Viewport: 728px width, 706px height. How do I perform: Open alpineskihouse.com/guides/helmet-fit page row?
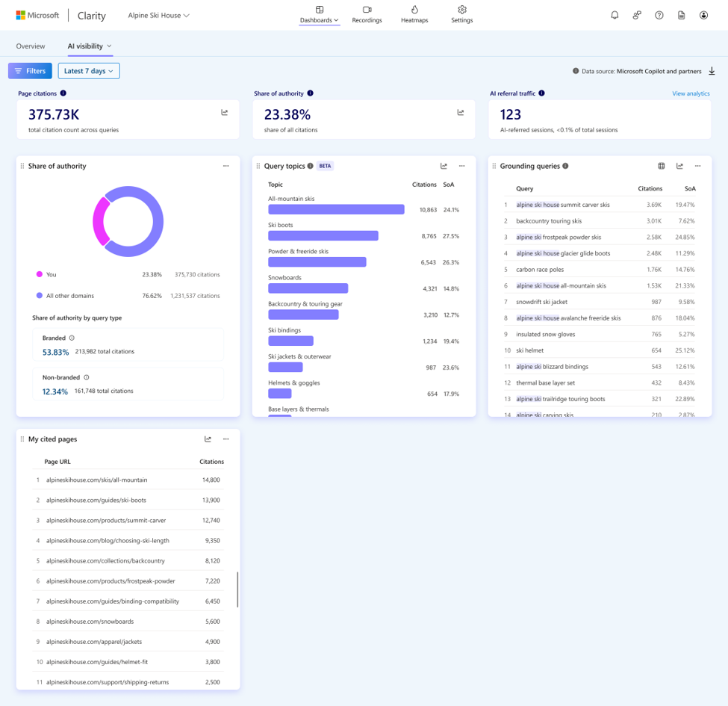(x=128, y=662)
